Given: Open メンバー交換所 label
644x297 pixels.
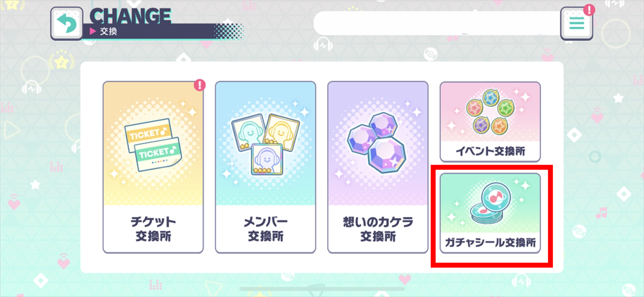Looking at the screenshot, I should point(266,229).
